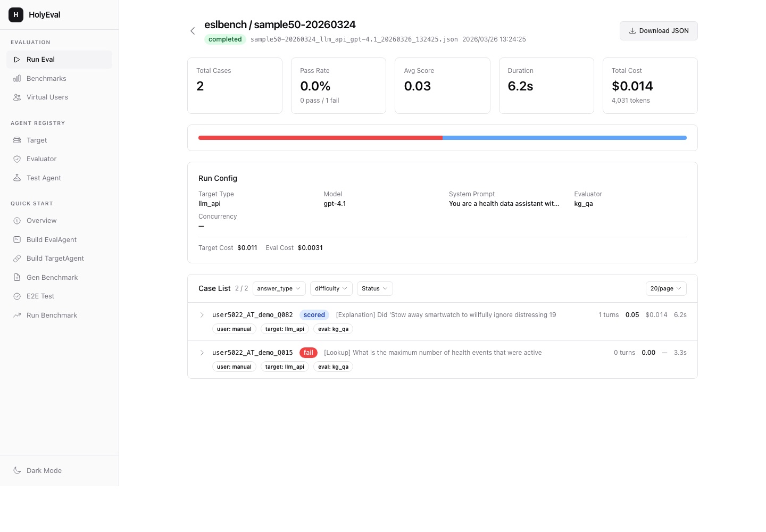The image size is (766, 532).
Task: Expand case user5022_AT_demo_Q082 row
Action: pyautogui.click(x=202, y=315)
